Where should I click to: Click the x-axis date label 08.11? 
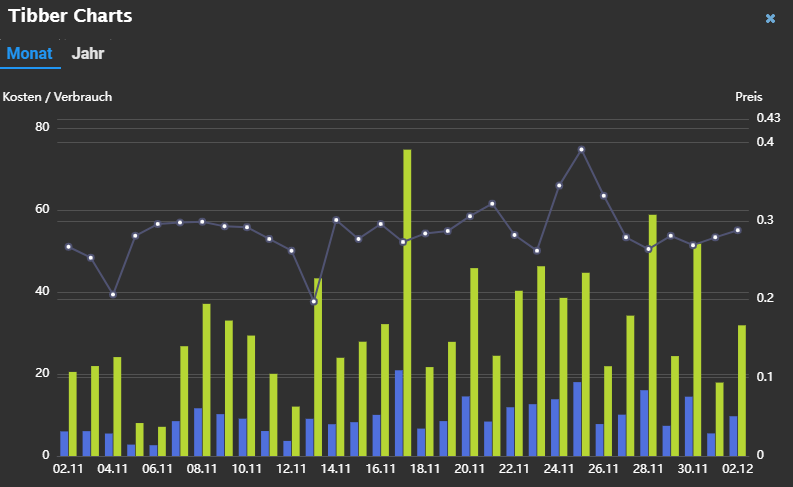point(202,469)
